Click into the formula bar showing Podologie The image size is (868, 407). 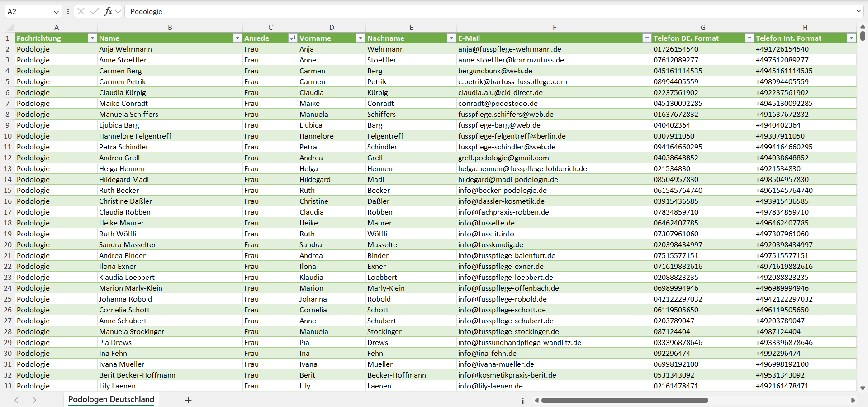coord(452,11)
